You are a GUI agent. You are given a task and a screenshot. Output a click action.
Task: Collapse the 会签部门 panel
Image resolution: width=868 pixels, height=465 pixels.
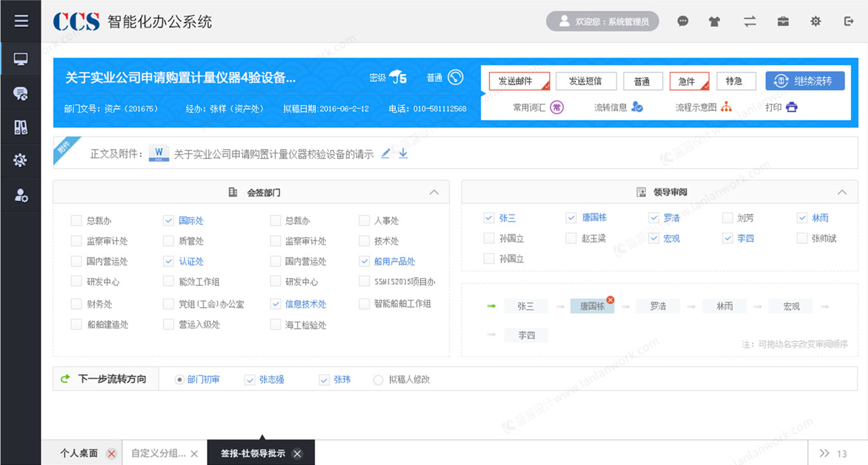coord(434,191)
